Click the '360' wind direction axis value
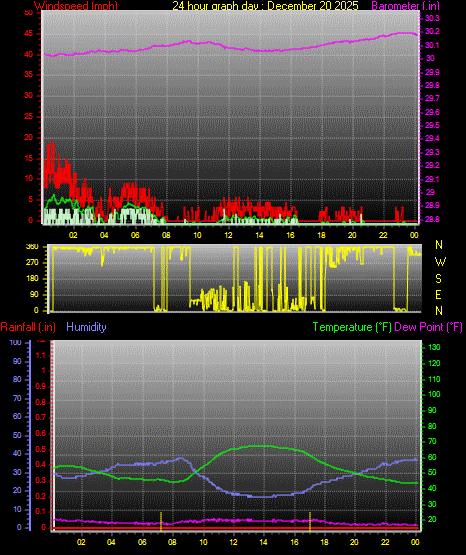Screen dimensions: 466x555 click(32, 247)
